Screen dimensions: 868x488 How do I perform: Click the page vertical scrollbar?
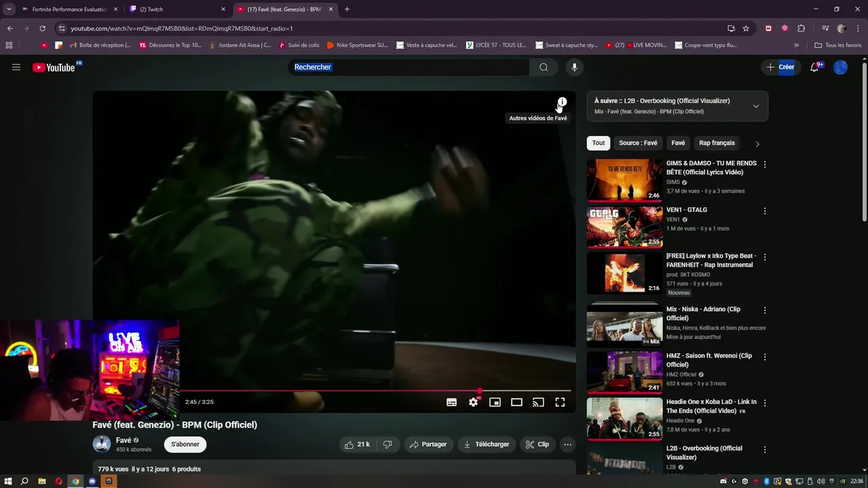pos(864,142)
